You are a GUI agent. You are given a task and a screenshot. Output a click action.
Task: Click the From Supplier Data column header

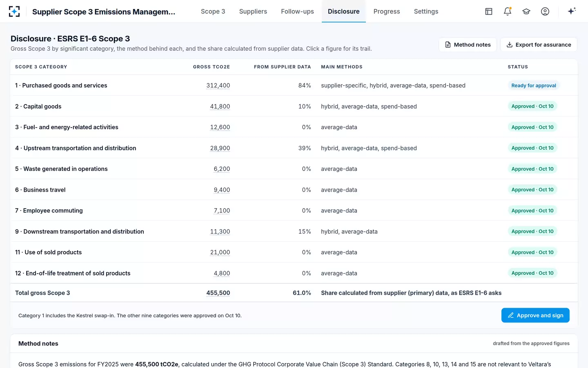283,67
